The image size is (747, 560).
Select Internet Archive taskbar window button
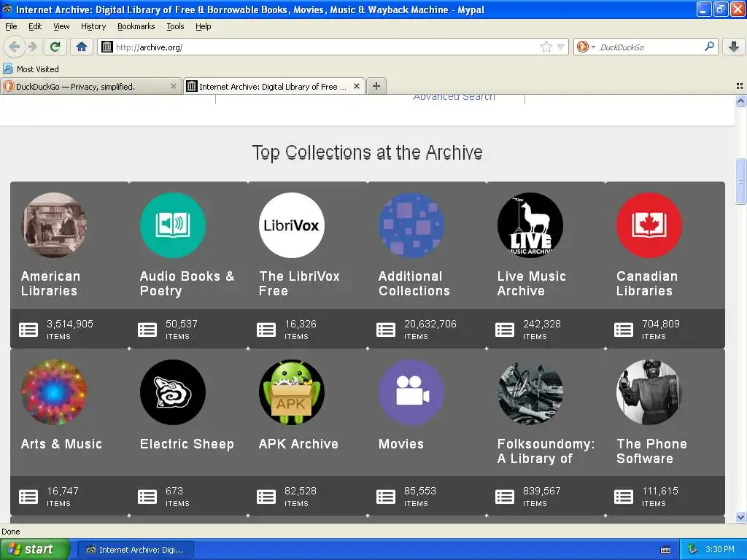(x=135, y=550)
